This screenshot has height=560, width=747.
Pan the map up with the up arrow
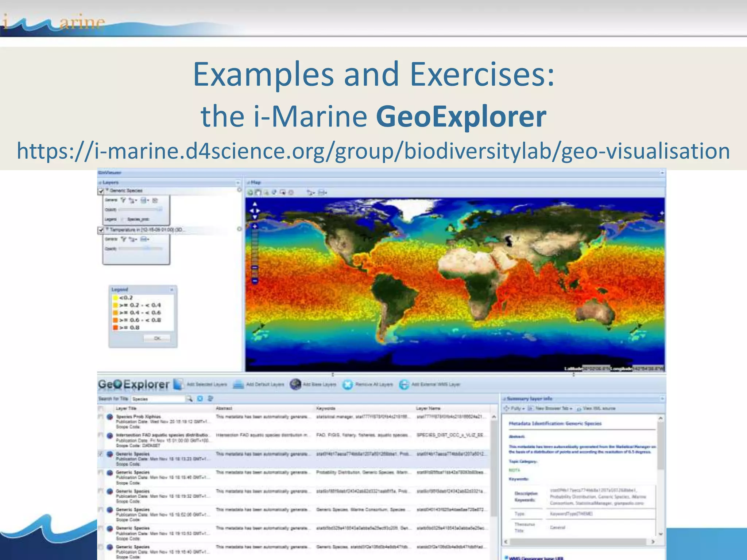[255, 204]
